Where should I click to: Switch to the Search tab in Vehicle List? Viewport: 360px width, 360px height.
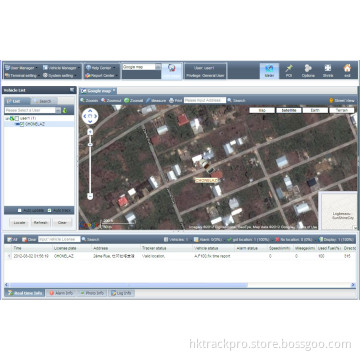[43, 101]
